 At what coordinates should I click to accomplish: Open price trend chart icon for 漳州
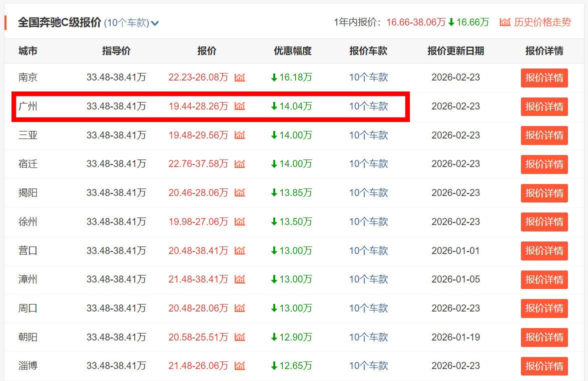[240, 279]
